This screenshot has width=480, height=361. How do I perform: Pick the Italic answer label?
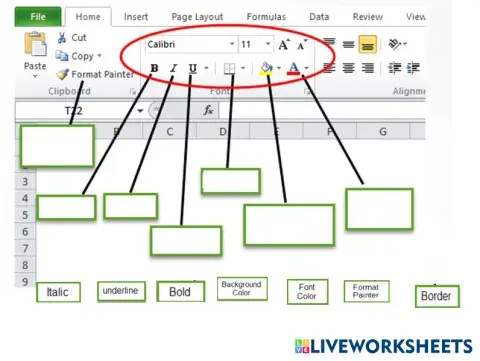58,292
